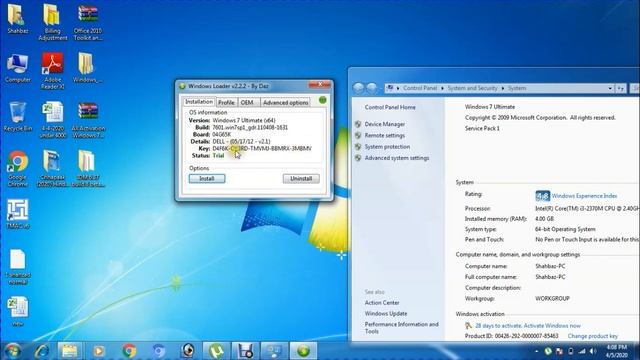Open Control Panel Home link
This screenshot has width=640, height=360.
click(390, 107)
